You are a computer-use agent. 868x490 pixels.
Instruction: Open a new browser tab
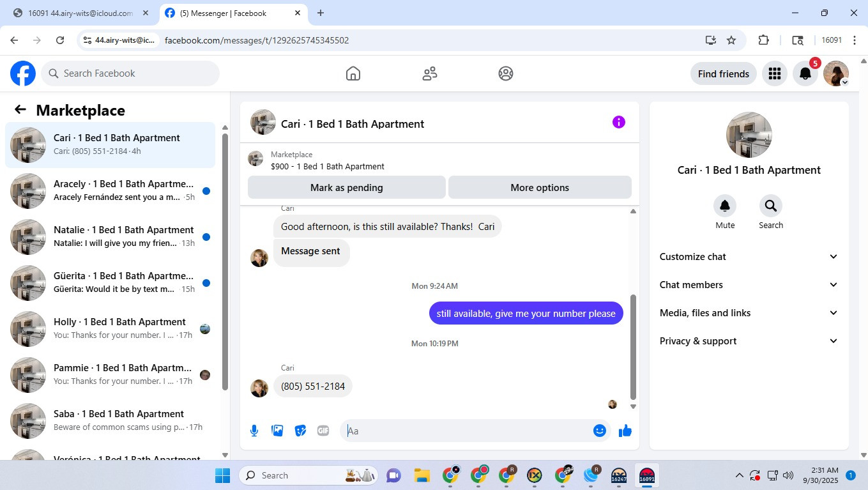point(321,13)
